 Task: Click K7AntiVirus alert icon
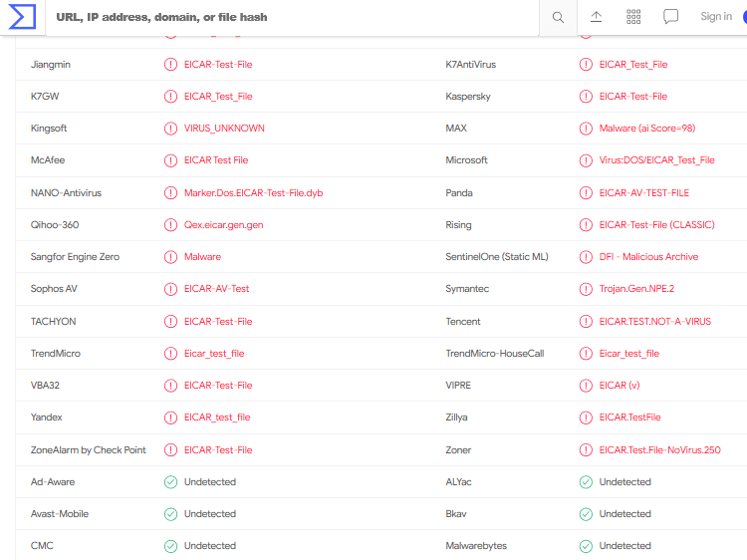[x=586, y=65]
